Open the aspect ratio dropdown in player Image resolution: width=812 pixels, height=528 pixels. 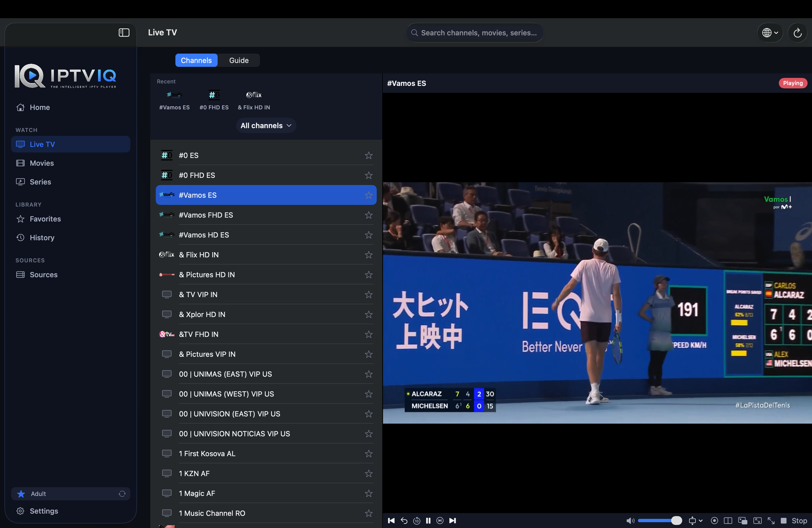click(x=695, y=520)
